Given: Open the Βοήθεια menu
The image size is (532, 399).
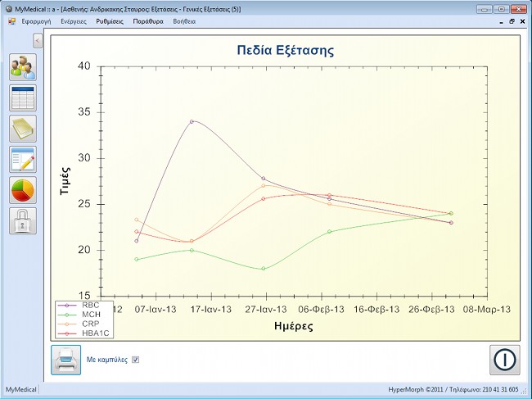Looking at the screenshot, I should click(184, 20).
